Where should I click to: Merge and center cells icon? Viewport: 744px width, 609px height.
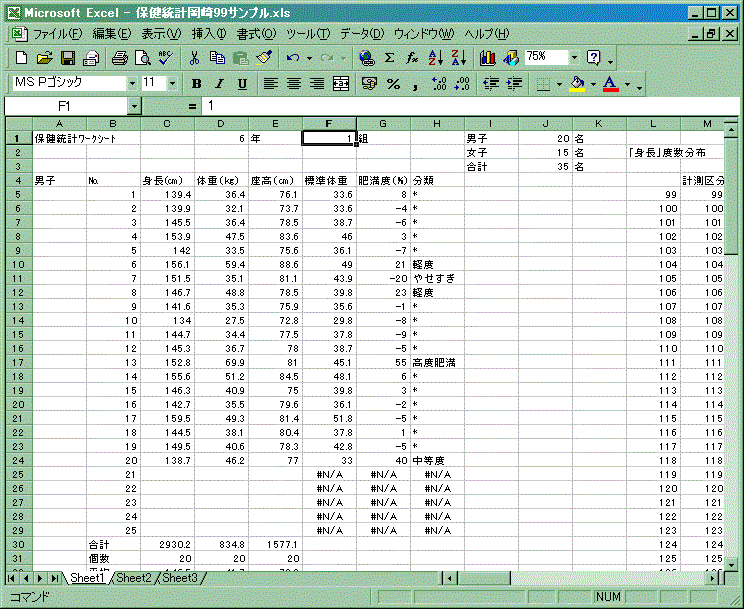[x=341, y=84]
